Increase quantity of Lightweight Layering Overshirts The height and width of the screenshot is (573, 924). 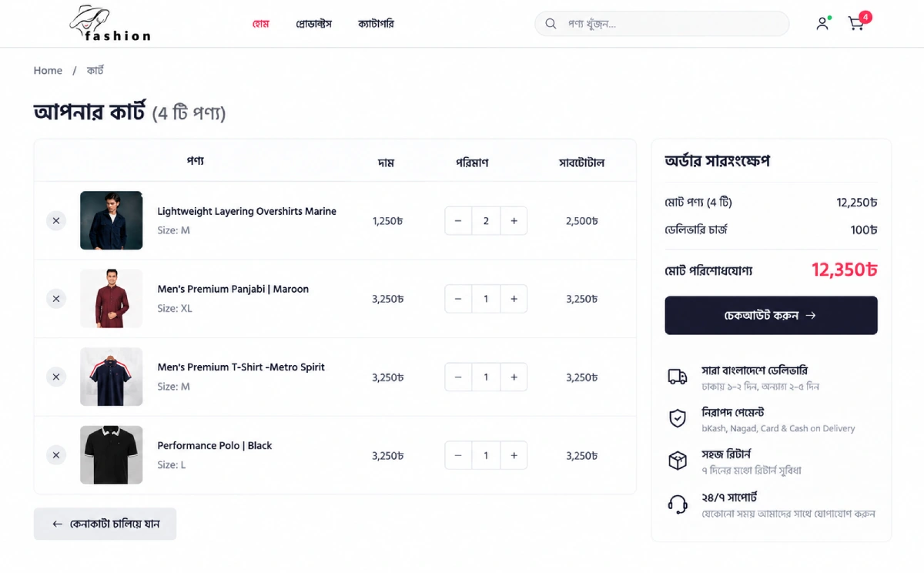(514, 221)
